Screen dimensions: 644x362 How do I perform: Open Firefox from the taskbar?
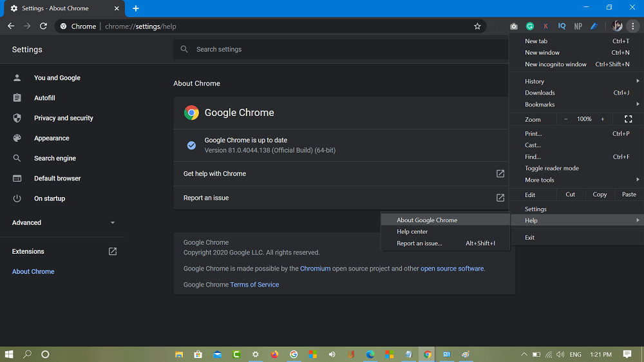click(274, 354)
